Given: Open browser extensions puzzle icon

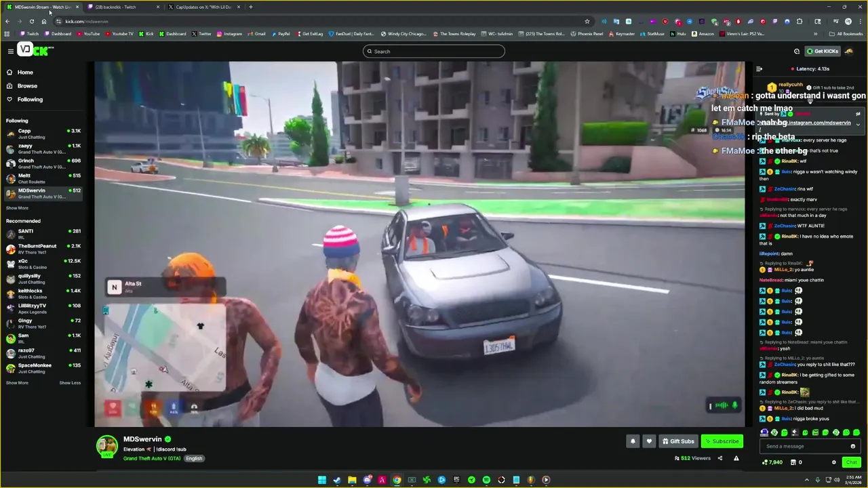Looking at the screenshot, I should 800,21.
